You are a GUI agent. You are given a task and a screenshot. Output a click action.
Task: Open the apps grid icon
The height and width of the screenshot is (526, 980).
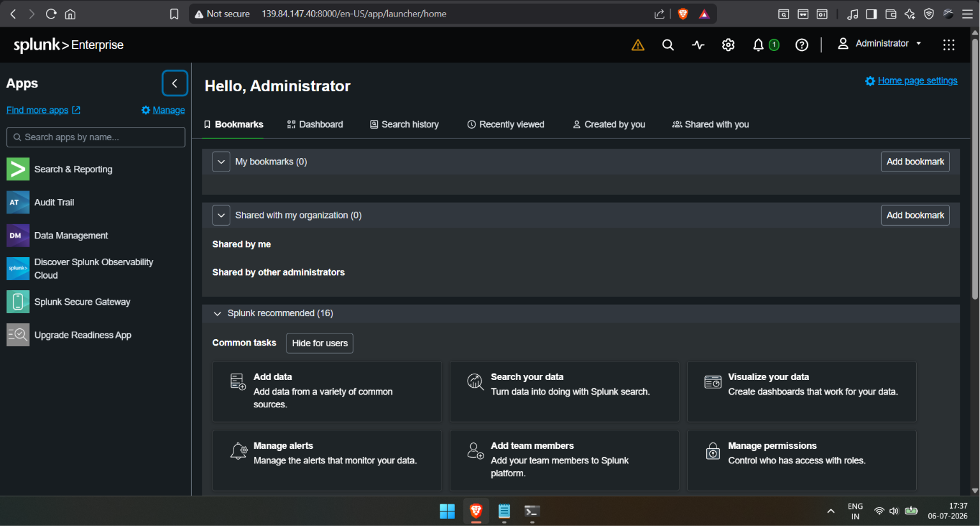click(949, 45)
